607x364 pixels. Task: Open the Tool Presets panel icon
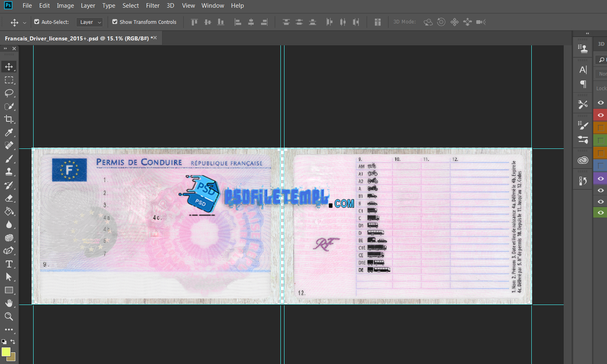point(583,105)
